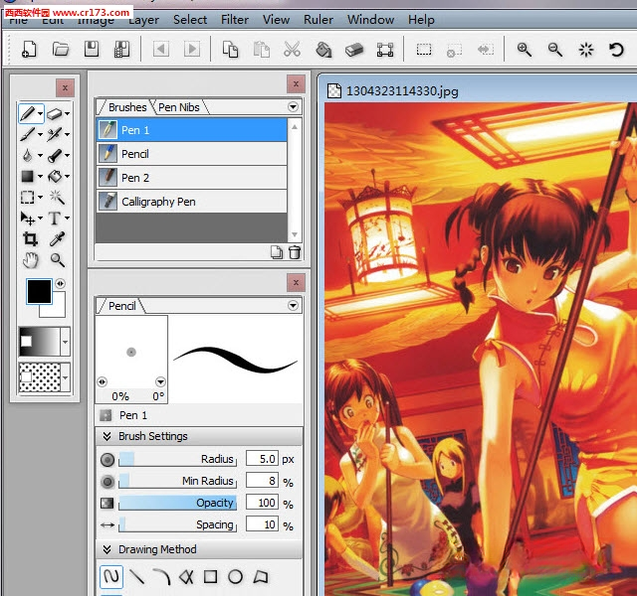Image resolution: width=637 pixels, height=596 pixels.
Task: Open the Ruler menu
Action: [x=318, y=20]
